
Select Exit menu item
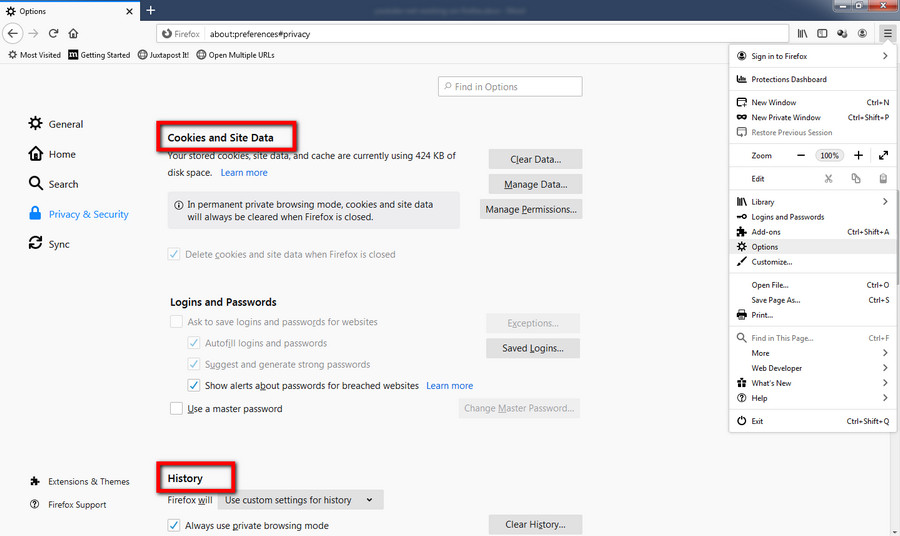pyautogui.click(x=813, y=421)
